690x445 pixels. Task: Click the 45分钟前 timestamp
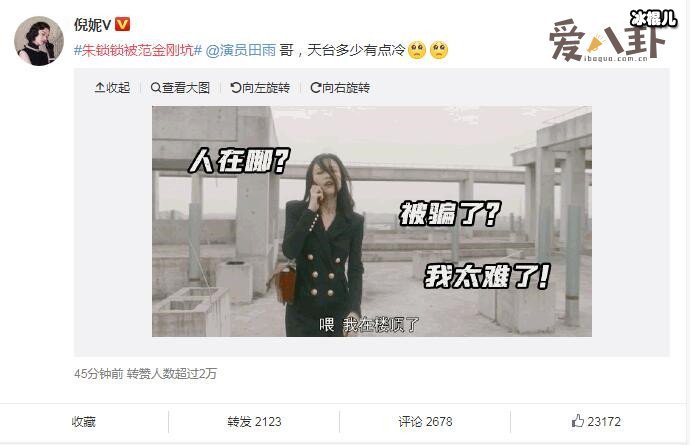99,374
